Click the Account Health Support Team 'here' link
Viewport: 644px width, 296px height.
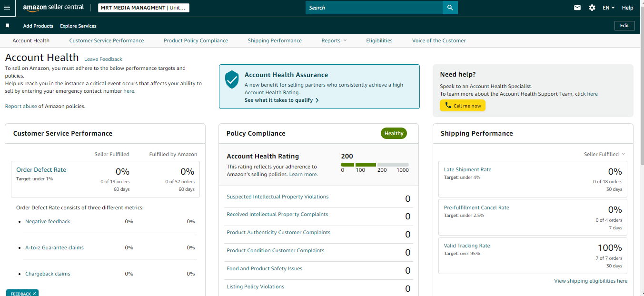592,94
